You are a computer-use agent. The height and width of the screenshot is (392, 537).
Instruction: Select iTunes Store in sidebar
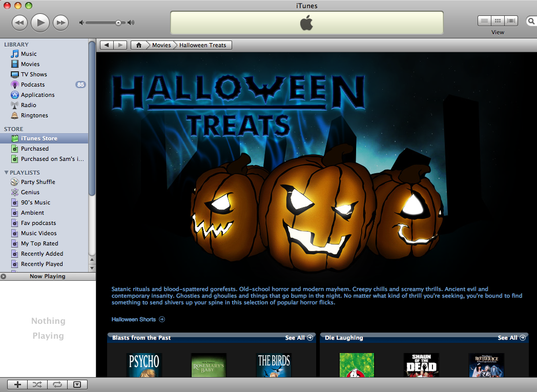44,138
